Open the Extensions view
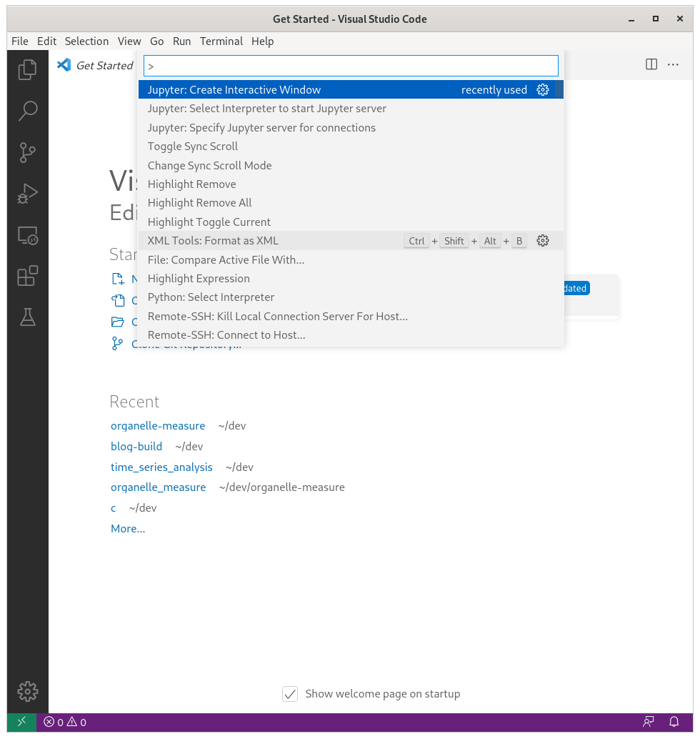This screenshot has height=739, width=700. pyautogui.click(x=27, y=276)
